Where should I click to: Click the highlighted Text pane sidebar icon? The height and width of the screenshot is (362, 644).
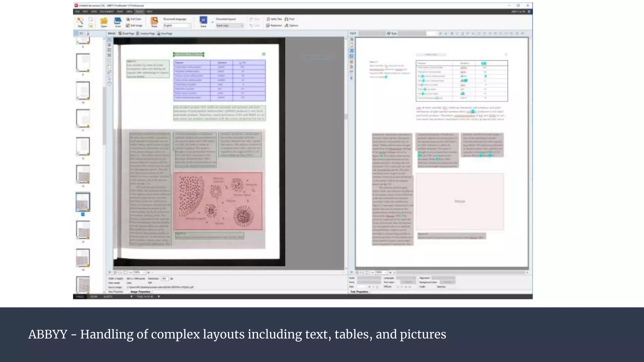[352, 51]
